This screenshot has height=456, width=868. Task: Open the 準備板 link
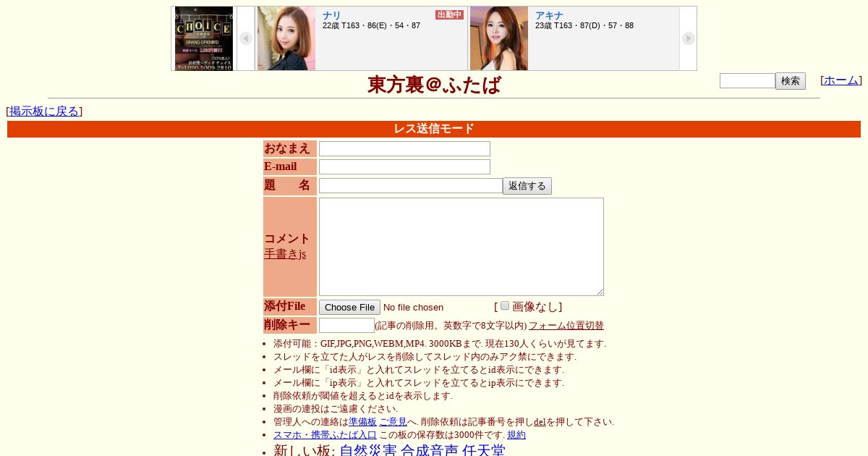point(362,422)
